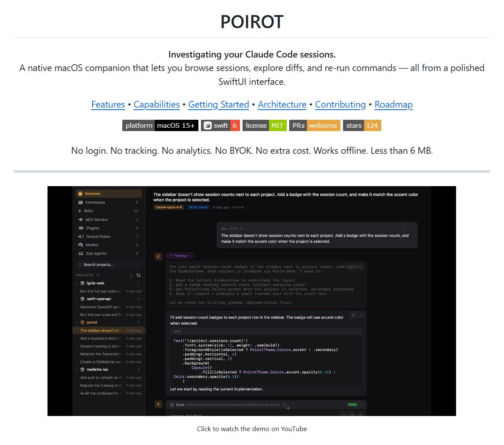Image resolution: width=504 pixels, height=445 pixels.
Task: Click the ignio-web project cube icon
Action: point(83,283)
